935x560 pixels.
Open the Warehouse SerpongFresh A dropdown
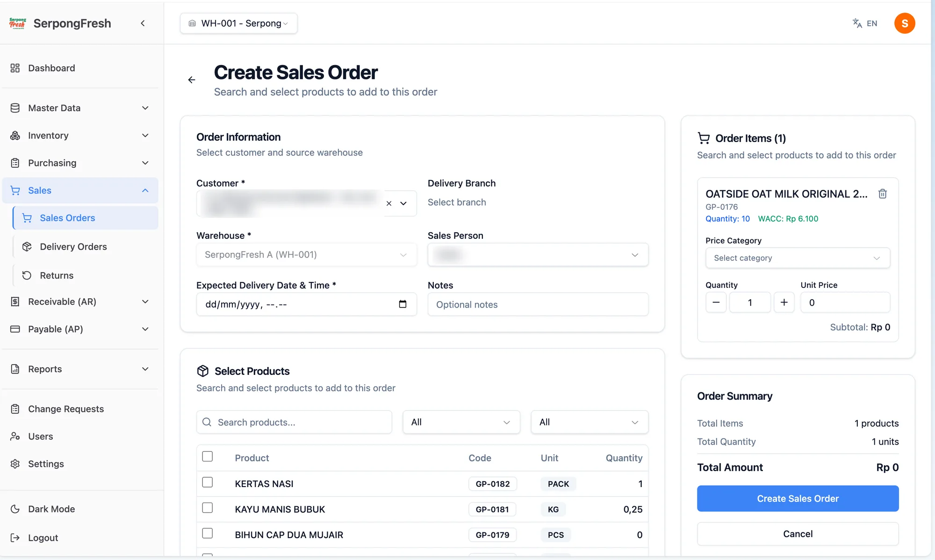(306, 255)
